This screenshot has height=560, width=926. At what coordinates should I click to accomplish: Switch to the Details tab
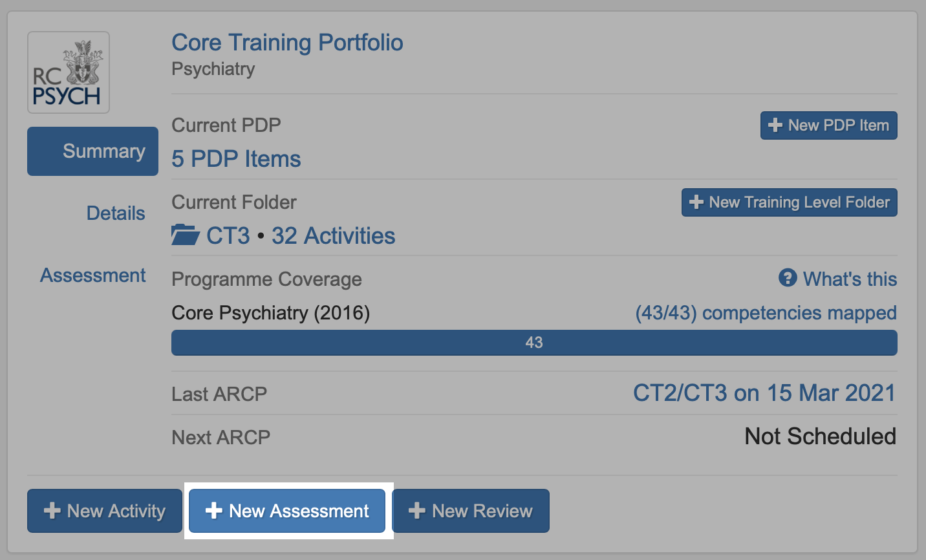[116, 213]
